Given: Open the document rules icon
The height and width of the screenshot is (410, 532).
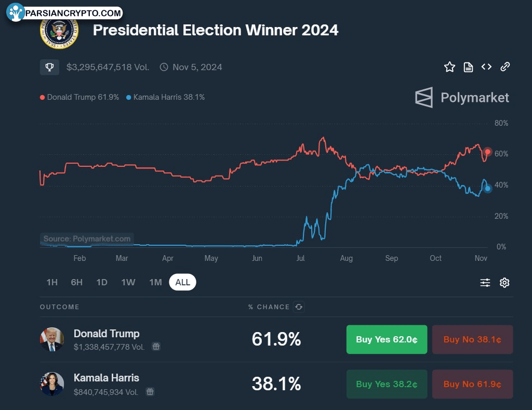Looking at the screenshot, I should pyautogui.click(x=468, y=67).
